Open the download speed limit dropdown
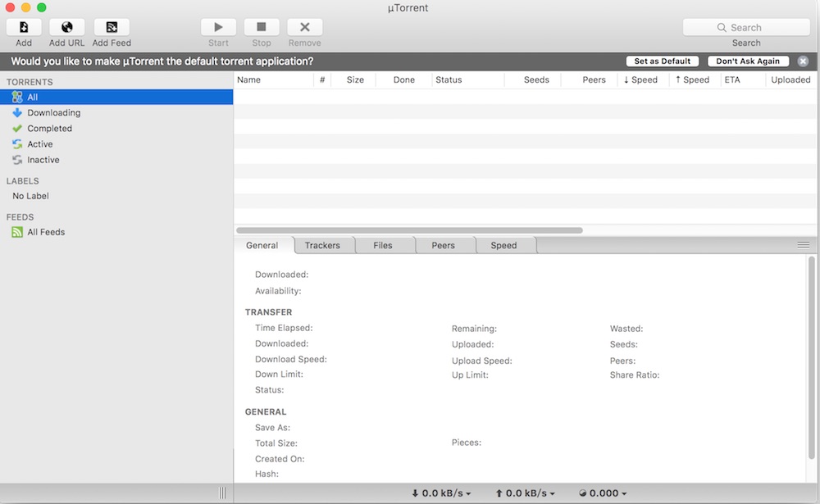 441,493
